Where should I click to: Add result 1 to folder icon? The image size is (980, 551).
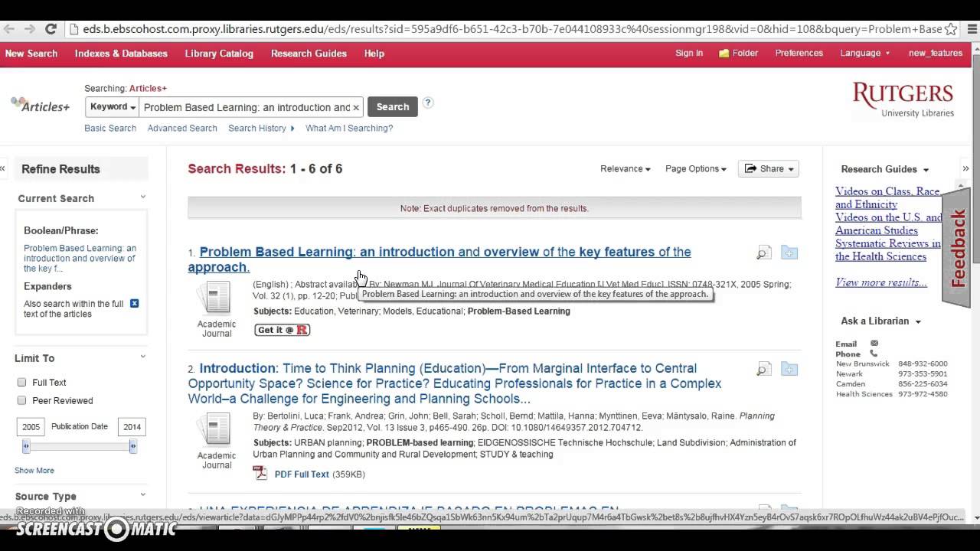[x=789, y=253]
